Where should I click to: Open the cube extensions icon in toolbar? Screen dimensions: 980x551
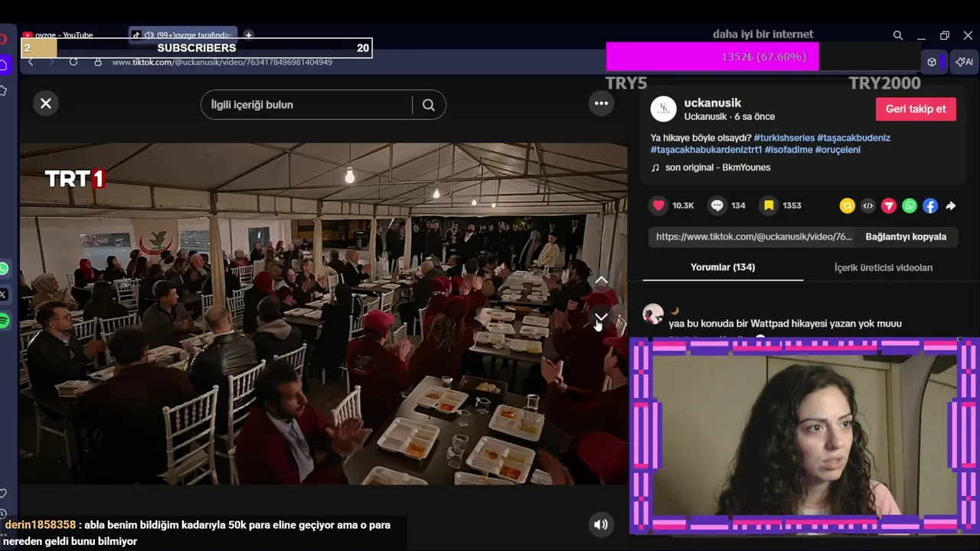pos(932,62)
